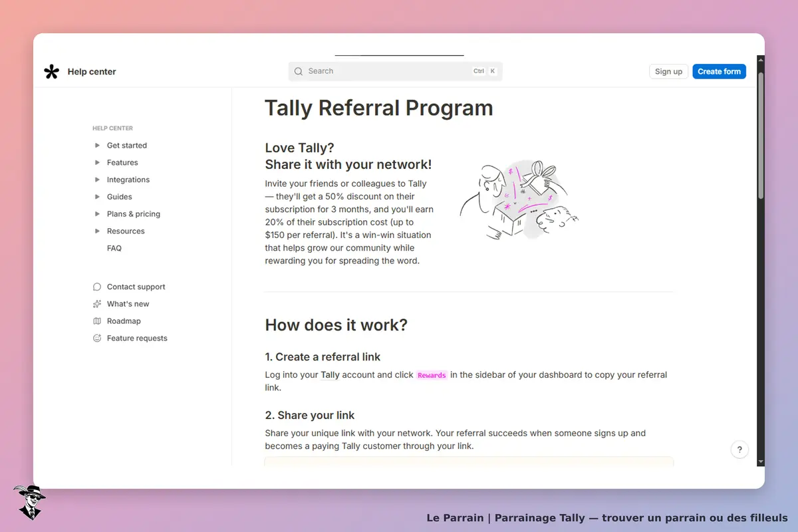
Task: Click the What's new sparkle icon
Action: point(97,304)
